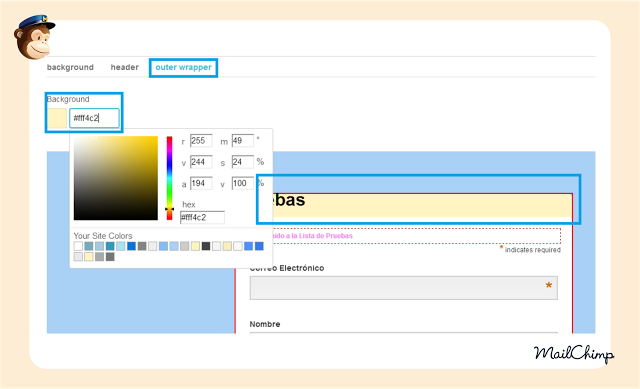
Task: Click the rainbow hue slider strip
Action: click(169, 178)
